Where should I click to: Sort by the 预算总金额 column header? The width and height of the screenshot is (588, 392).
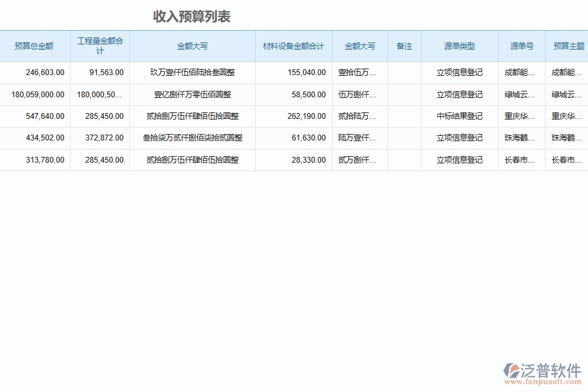coord(34,46)
